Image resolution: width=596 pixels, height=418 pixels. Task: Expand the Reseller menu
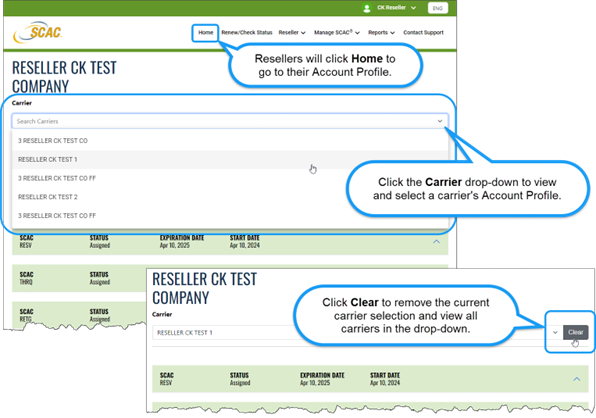[292, 32]
